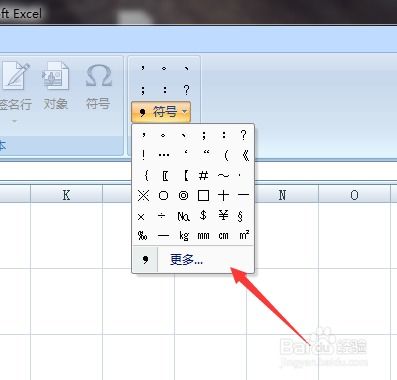Insert the left single quote symbol
Viewport: 397px width, 380px height.
click(x=185, y=153)
